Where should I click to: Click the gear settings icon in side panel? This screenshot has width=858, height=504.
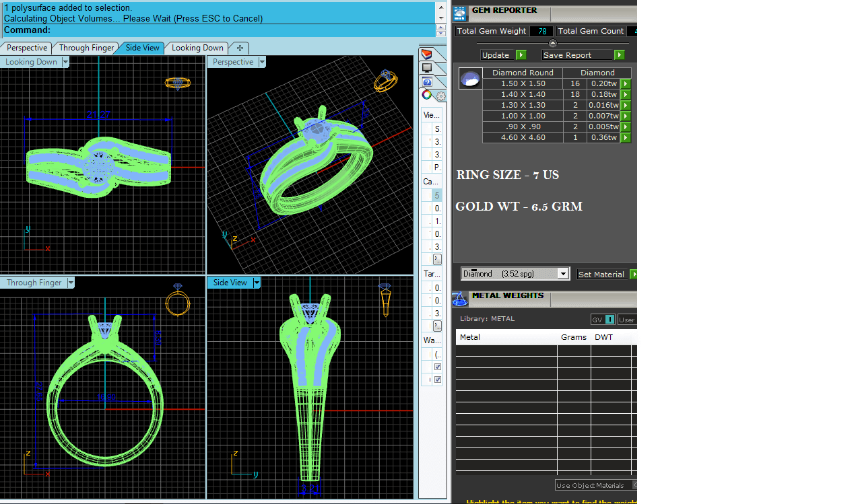click(x=441, y=96)
